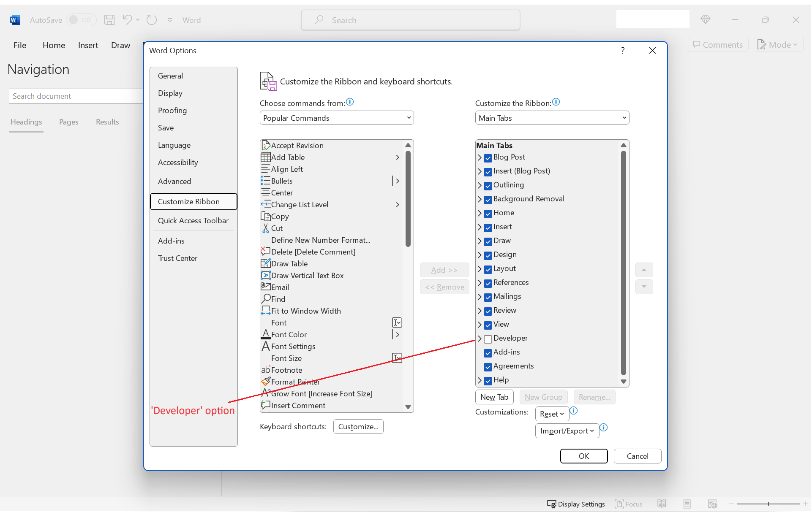This screenshot has width=812, height=512.
Task: Open the Reset dropdown button
Action: coord(552,414)
